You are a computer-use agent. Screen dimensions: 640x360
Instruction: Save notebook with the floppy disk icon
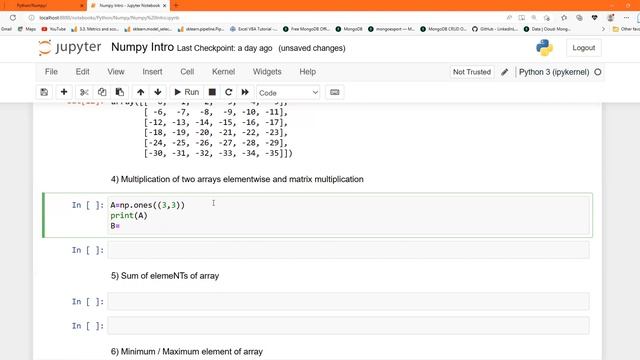point(44,92)
